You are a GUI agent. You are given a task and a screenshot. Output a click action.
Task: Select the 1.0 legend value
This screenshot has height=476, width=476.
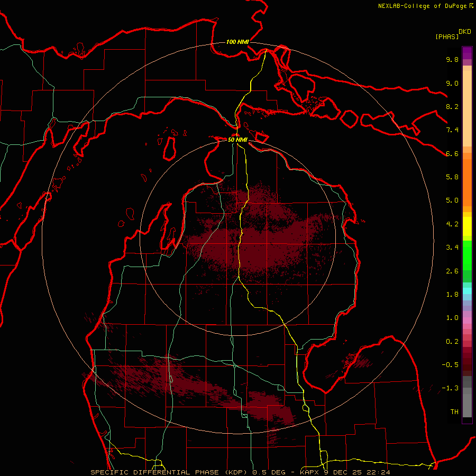click(x=452, y=318)
